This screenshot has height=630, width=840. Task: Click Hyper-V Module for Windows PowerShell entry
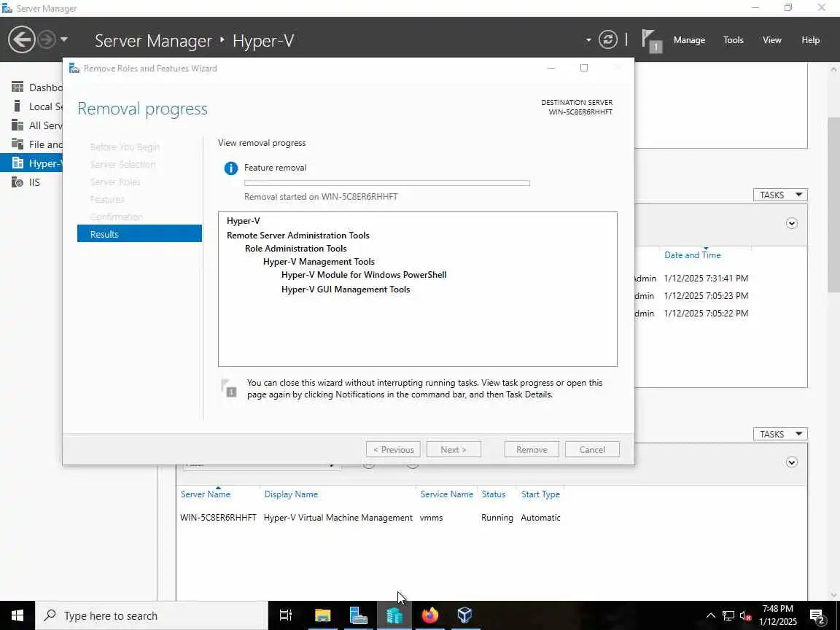tap(364, 275)
